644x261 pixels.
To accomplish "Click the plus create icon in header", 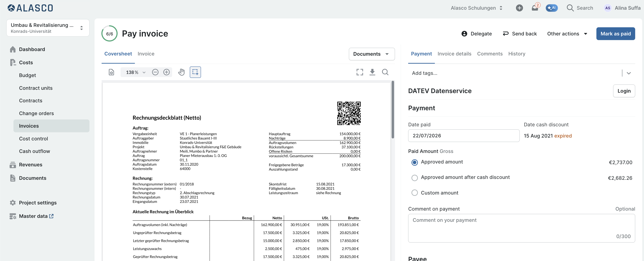I will [x=519, y=8].
